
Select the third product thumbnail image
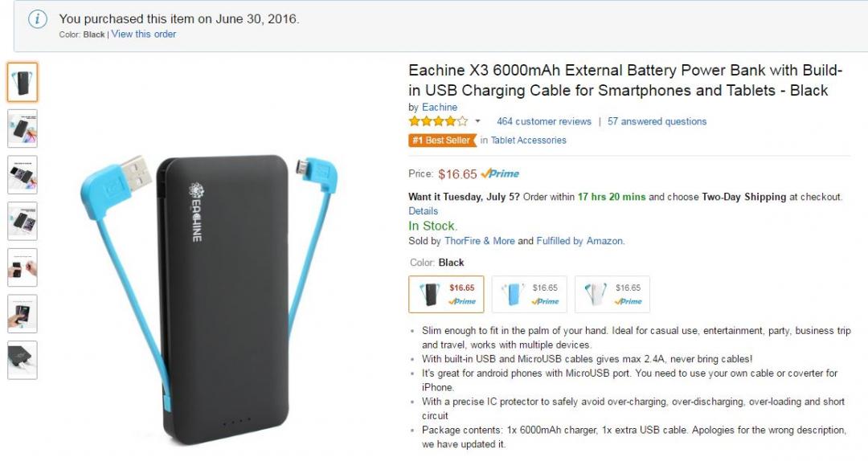(23, 175)
